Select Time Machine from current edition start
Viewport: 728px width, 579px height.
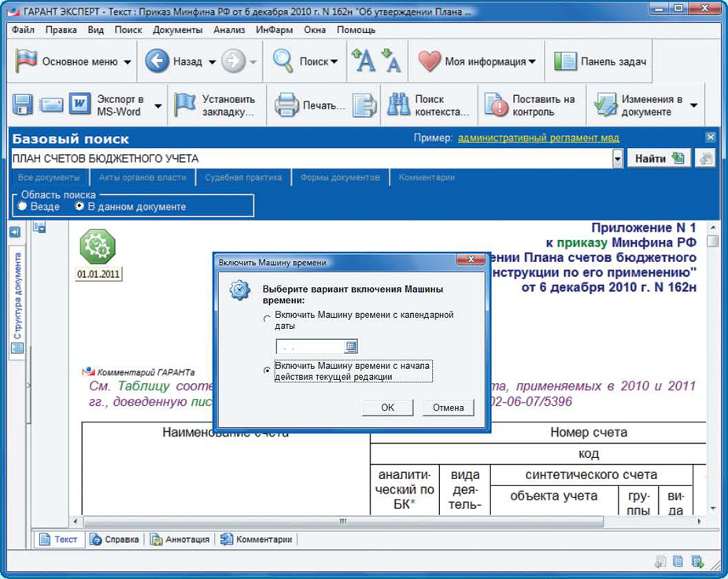click(268, 371)
